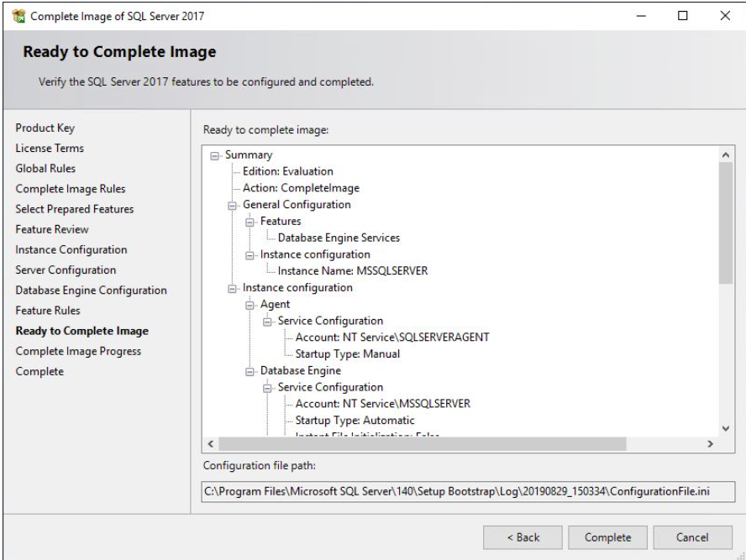Image resolution: width=746 pixels, height=560 pixels.
Task: Select 'Startup Type: Automatic' row
Action: [x=355, y=421]
